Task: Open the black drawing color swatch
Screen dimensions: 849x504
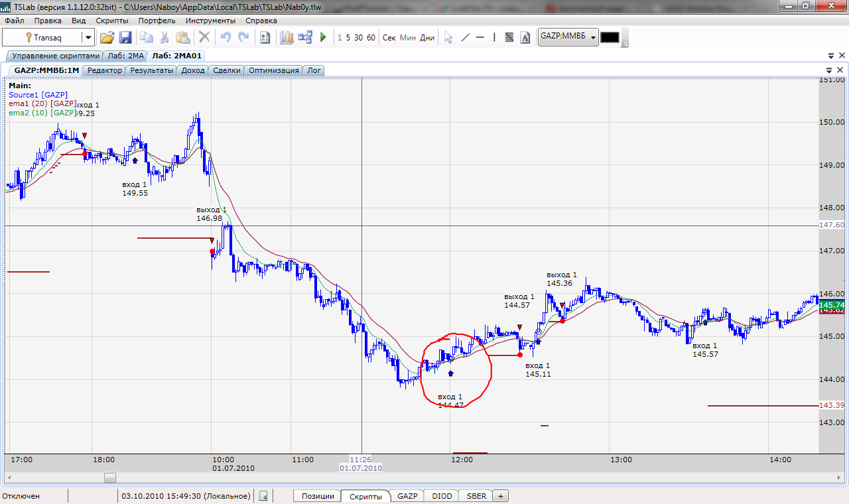Action: (610, 38)
